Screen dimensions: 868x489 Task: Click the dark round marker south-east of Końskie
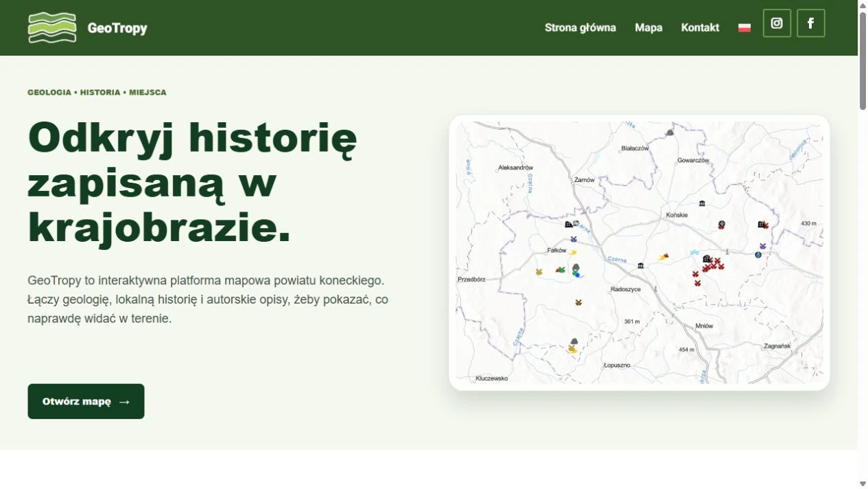coord(721,224)
